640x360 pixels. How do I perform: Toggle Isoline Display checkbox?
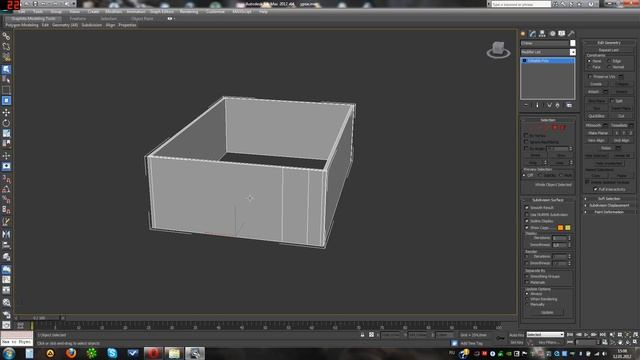[x=527, y=221]
